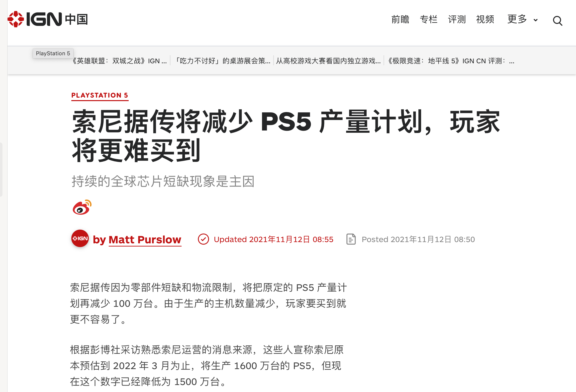Open author Matt Purslow's page
Screen dimensions: 576x392
(145, 240)
